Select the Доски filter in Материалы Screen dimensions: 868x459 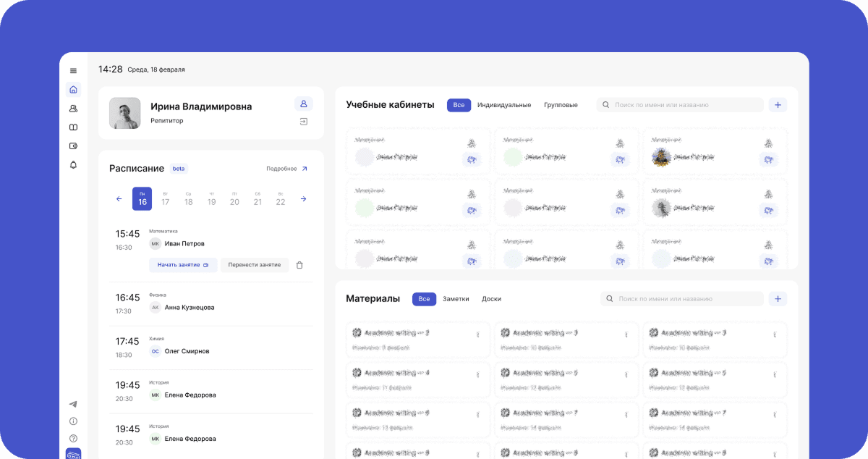coord(492,298)
